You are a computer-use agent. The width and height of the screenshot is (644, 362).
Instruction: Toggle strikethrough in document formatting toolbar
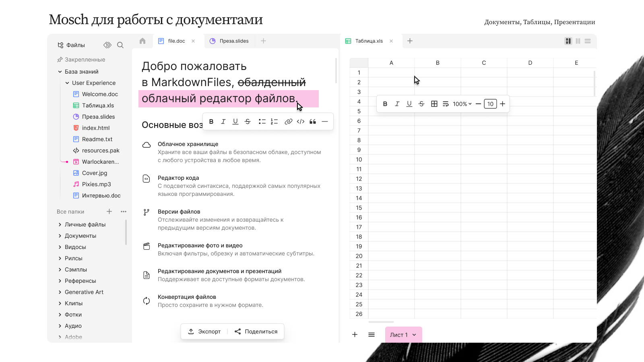248,121
